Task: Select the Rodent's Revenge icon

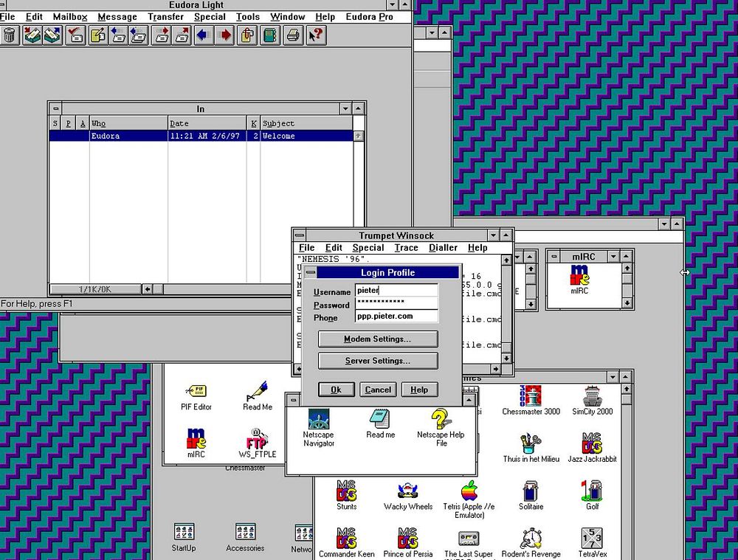Action: tap(531, 543)
